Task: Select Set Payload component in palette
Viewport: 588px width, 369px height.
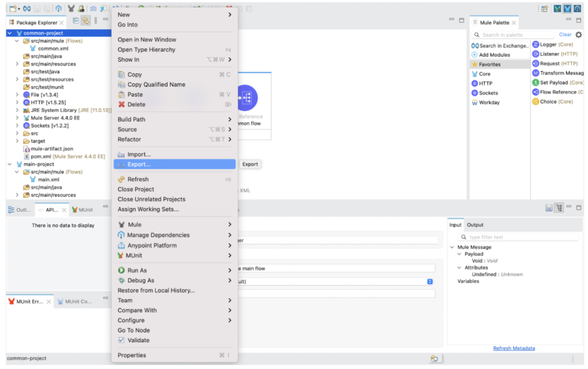Action: coord(561,83)
